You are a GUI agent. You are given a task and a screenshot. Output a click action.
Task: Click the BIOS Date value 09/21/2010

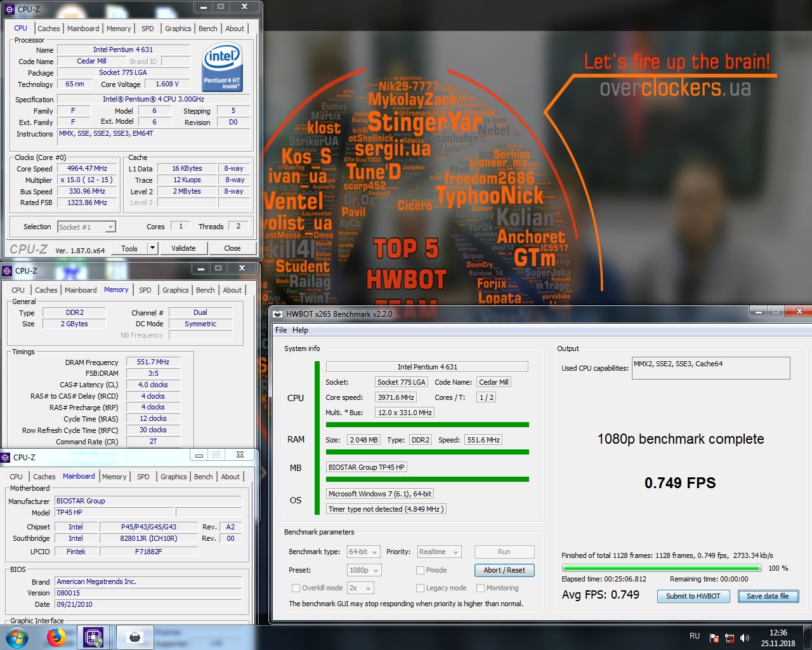click(x=148, y=604)
